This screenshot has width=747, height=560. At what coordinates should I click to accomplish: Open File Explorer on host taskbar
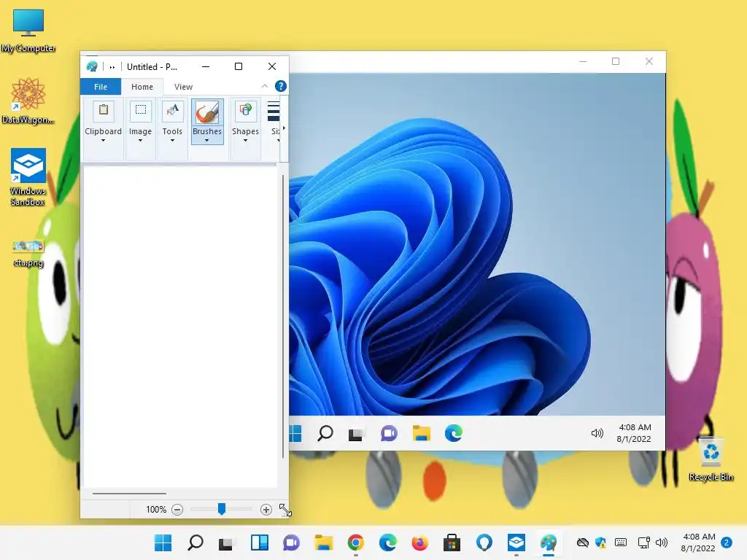(x=323, y=542)
